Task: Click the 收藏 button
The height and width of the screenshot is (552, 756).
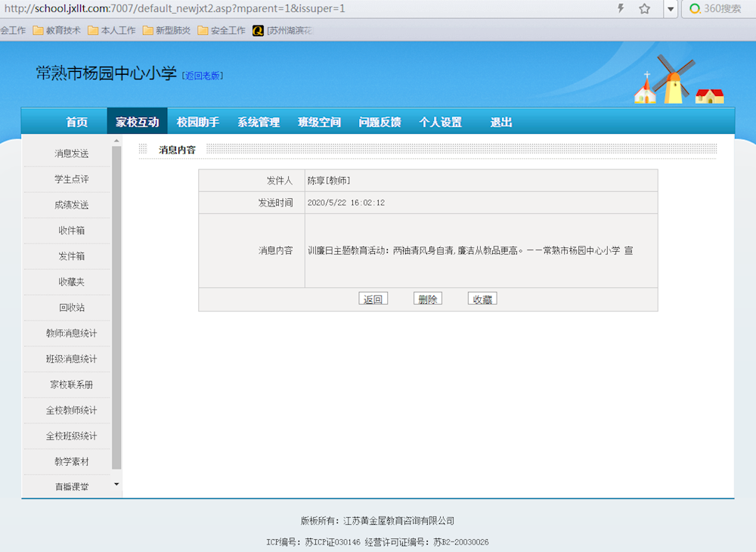Action: tap(482, 299)
